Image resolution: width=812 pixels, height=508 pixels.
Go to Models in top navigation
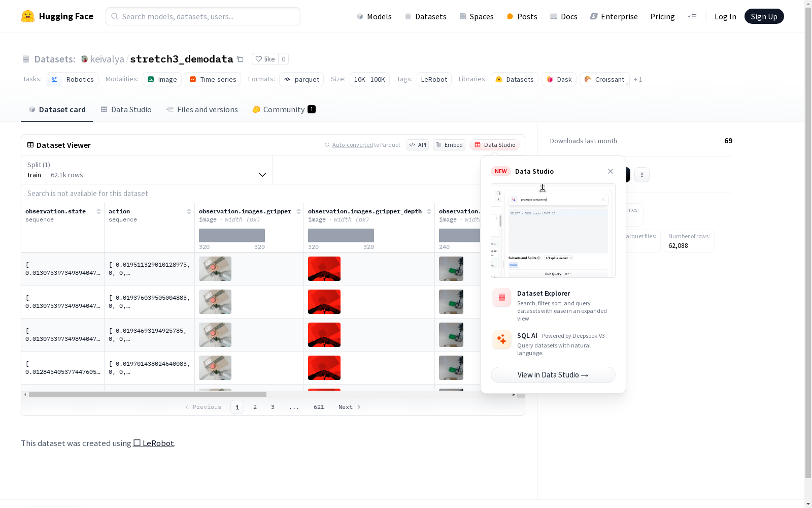[374, 16]
